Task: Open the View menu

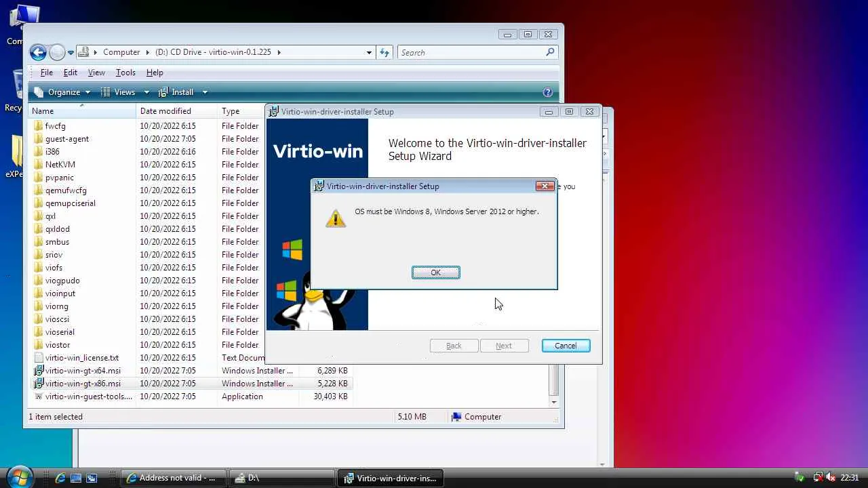Action: coord(96,73)
